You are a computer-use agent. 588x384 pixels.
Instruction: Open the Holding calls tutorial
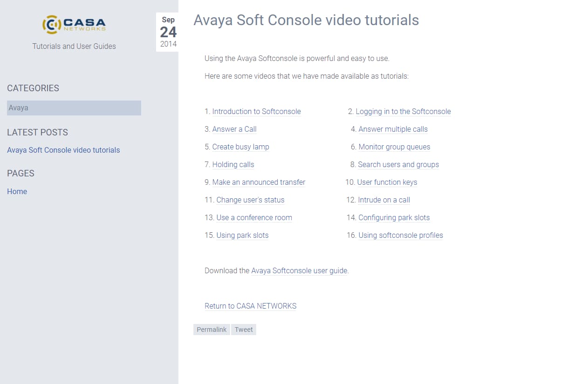click(x=233, y=165)
